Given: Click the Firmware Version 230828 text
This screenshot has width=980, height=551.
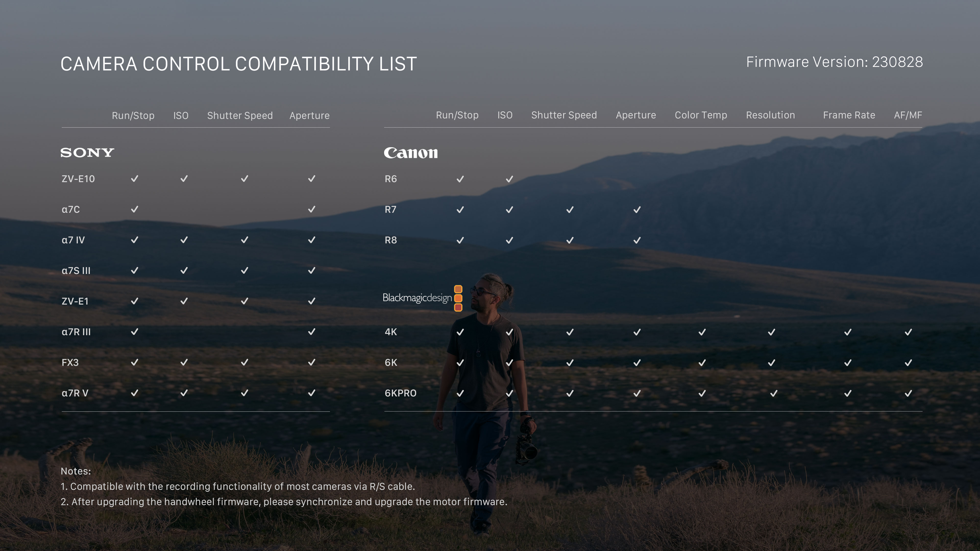Looking at the screenshot, I should 834,62.
